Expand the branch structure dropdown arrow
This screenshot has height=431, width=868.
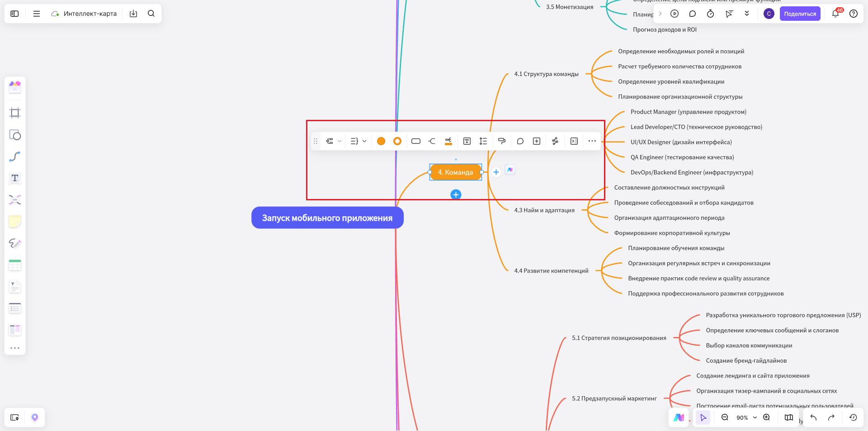tap(340, 141)
